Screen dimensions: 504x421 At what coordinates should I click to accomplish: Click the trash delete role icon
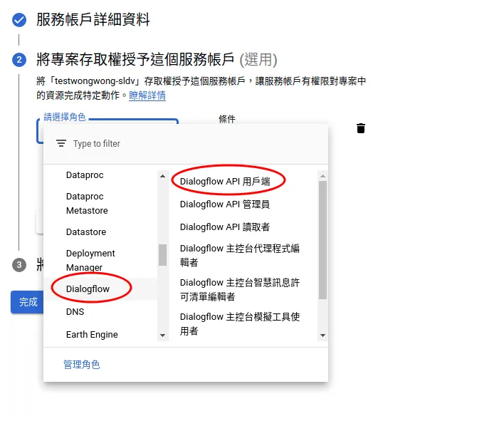pos(361,128)
